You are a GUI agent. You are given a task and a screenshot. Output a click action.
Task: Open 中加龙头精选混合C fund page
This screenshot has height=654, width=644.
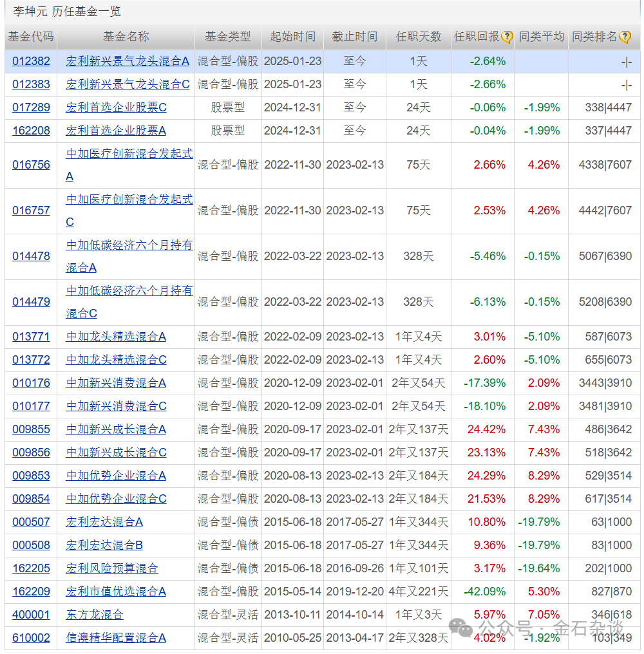(x=116, y=360)
